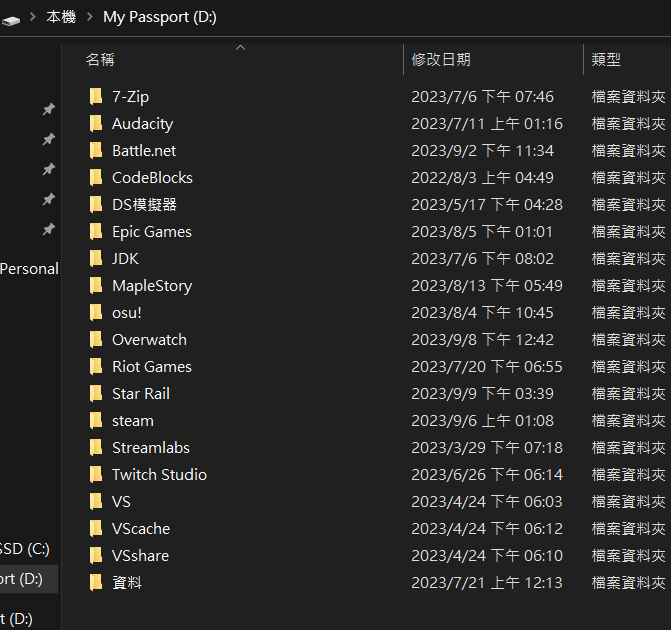Select bottom (D:) entry in sidebar
This screenshot has width=671, height=630.
coord(16,619)
